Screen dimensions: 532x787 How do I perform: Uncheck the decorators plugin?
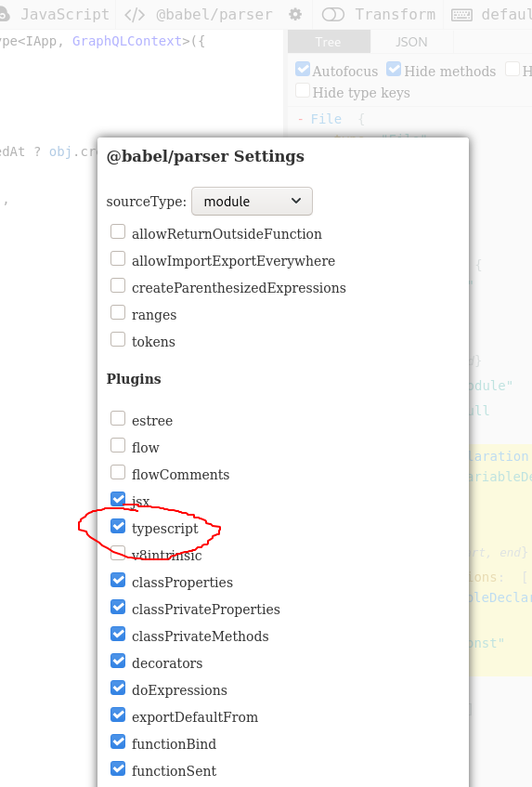(118, 661)
